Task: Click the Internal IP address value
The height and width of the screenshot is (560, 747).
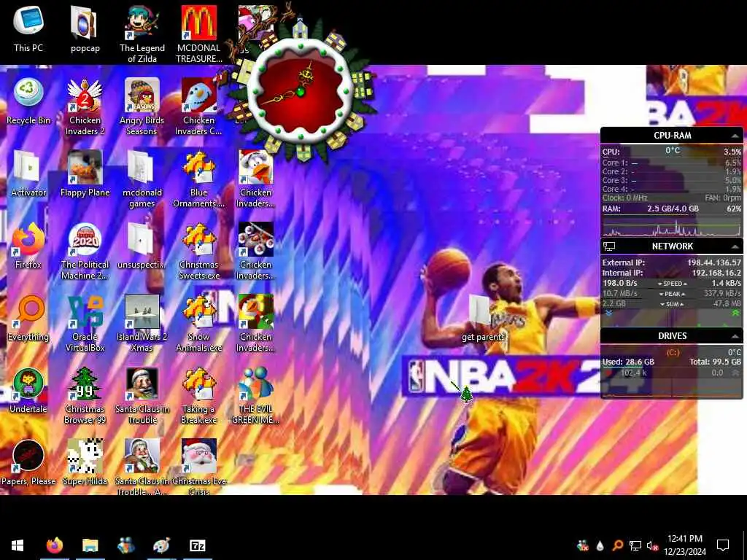Action: click(x=716, y=273)
